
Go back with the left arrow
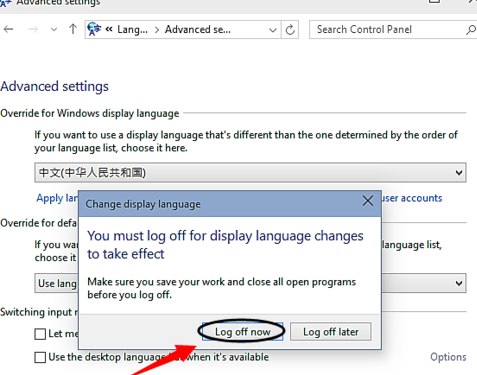click(x=8, y=30)
